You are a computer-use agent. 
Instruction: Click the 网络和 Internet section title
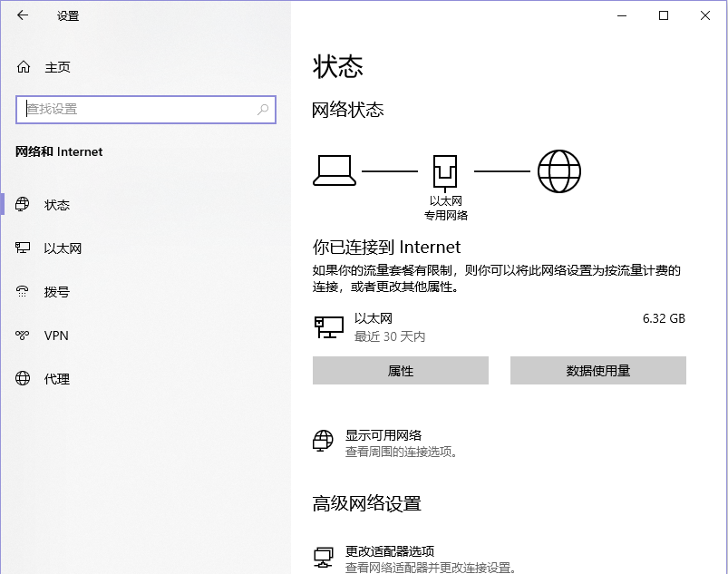pyautogui.click(x=59, y=151)
